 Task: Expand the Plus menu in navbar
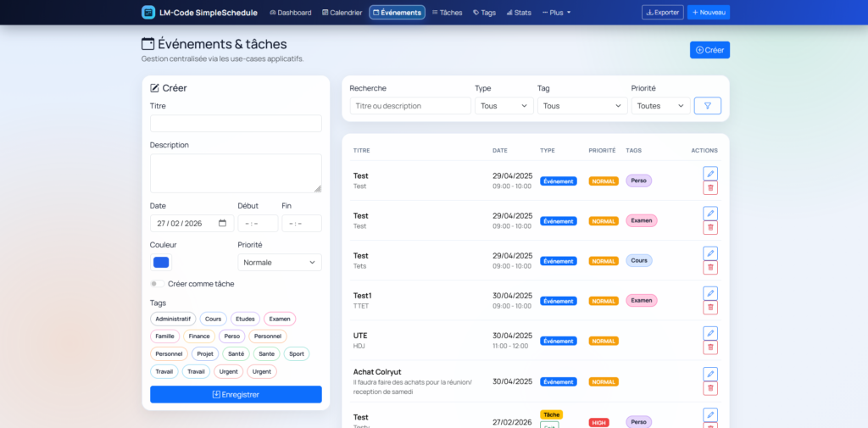pos(557,13)
